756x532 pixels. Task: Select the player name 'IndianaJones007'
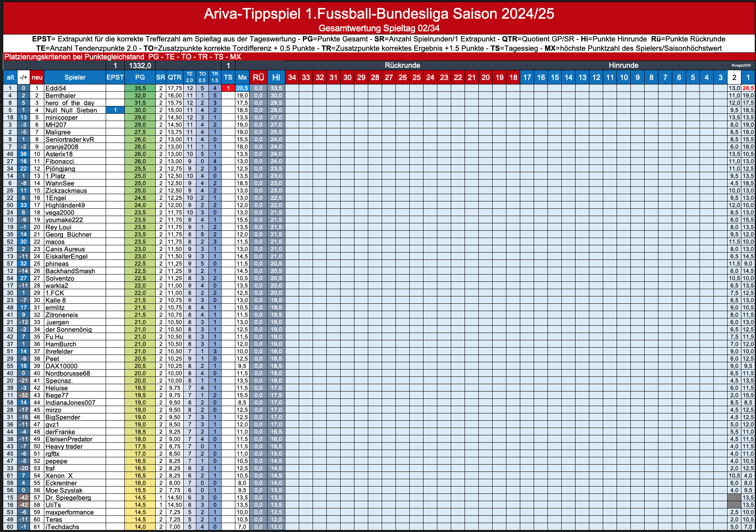point(70,402)
